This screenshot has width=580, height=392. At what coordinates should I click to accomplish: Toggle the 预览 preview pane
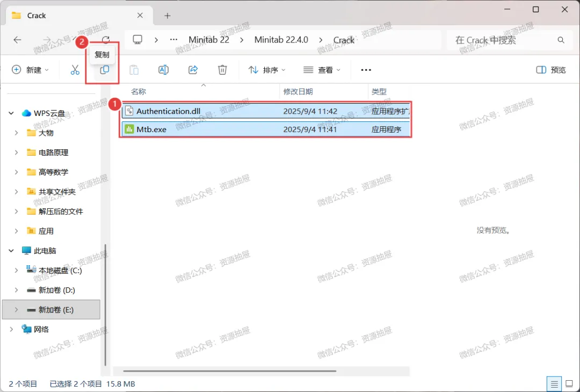coord(551,70)
